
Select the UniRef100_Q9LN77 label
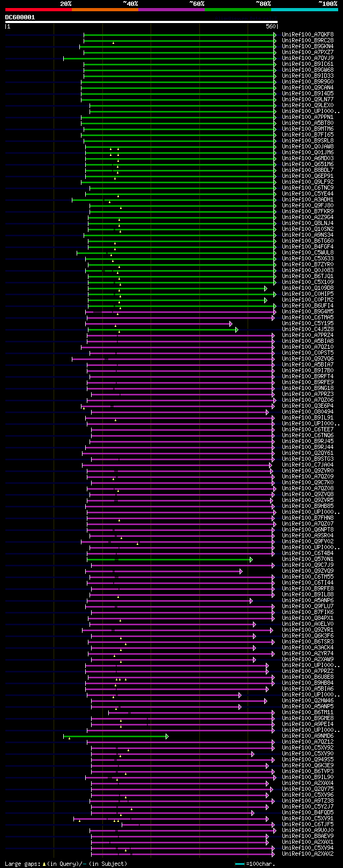tap(308, 99)
